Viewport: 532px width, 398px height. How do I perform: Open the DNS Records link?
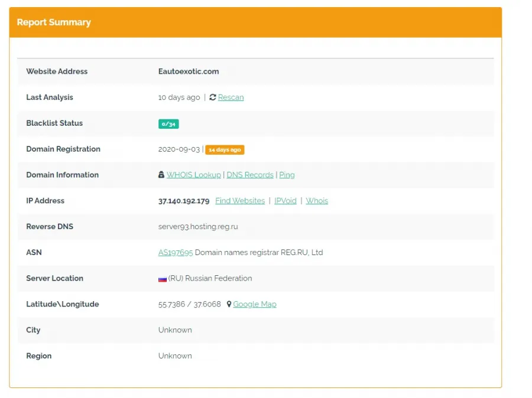click(x=250, y=175)
